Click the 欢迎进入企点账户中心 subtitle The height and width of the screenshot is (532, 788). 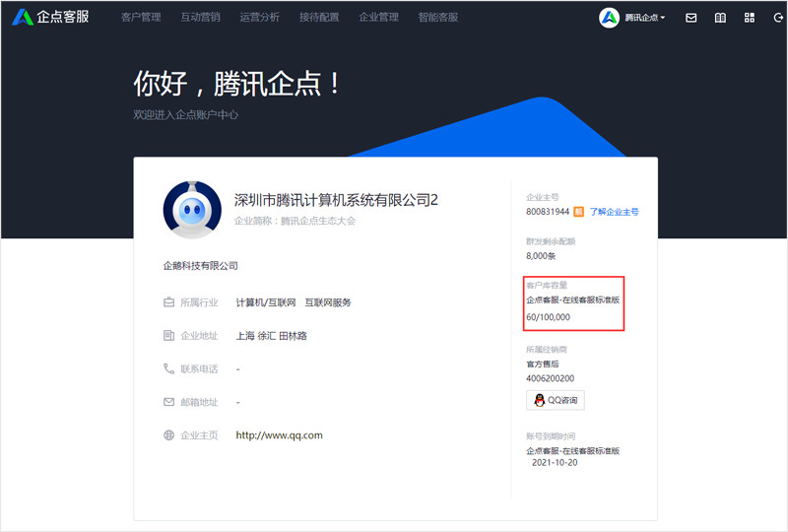(185, 114)
